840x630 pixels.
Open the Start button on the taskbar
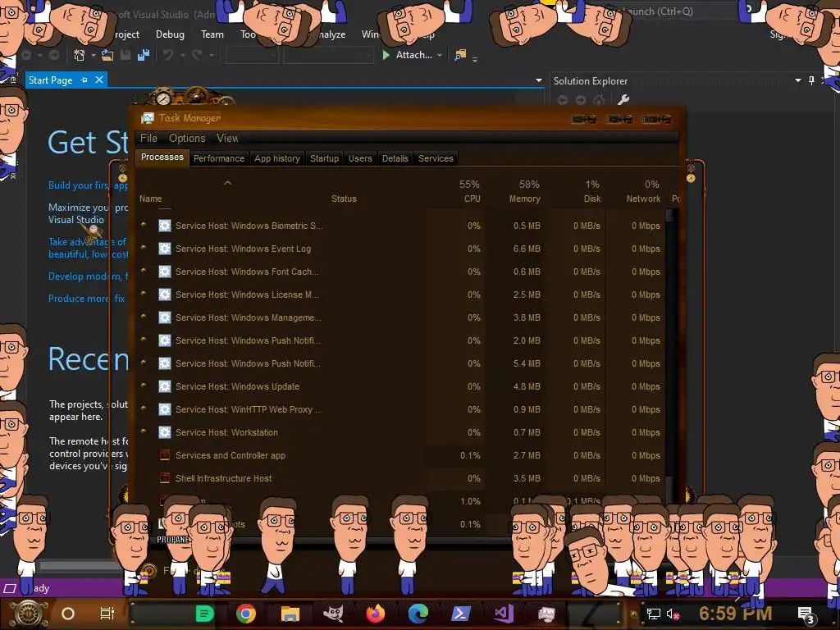[29, 614]
